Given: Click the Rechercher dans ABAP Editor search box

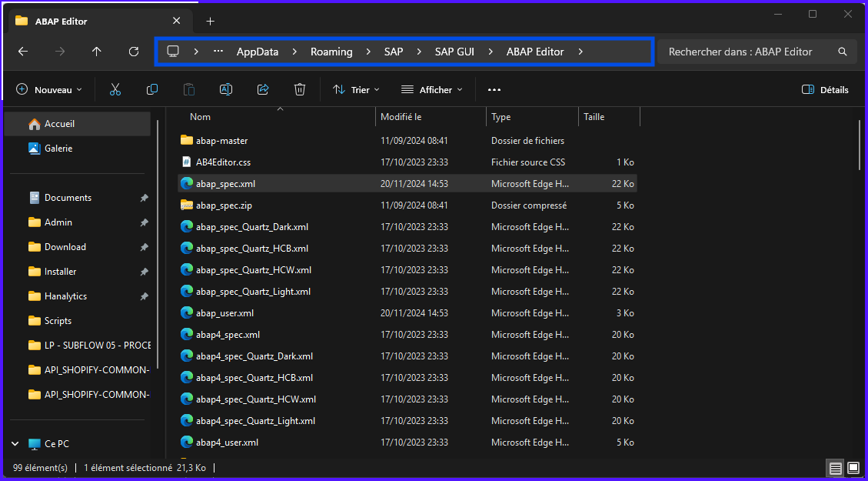Looking at the screenshot, I should point(750,52).
